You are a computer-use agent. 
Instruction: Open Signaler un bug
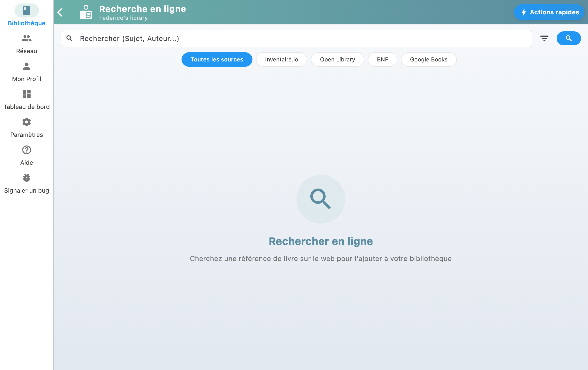(x=26, y=183)
